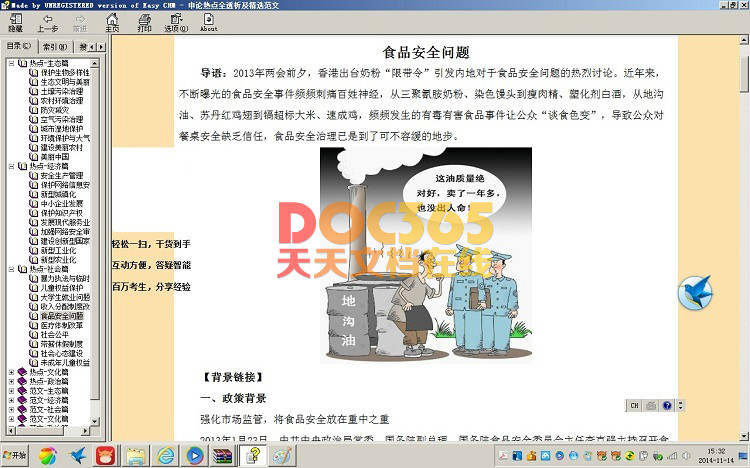Screen dimensions: 750x468
Task: Expand the 范文-经济篇 tree node
Action: (x=11, y=400)
